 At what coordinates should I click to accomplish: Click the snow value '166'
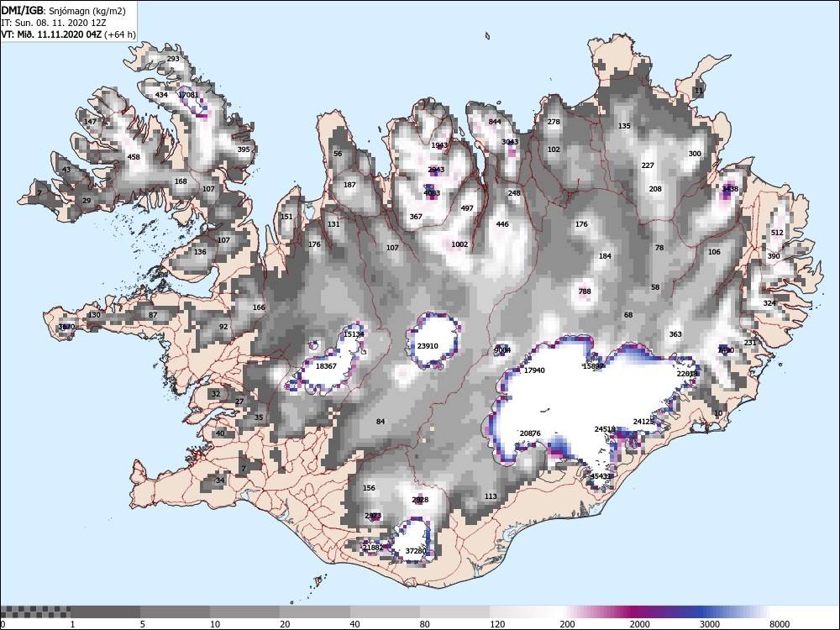click(259, 307)
